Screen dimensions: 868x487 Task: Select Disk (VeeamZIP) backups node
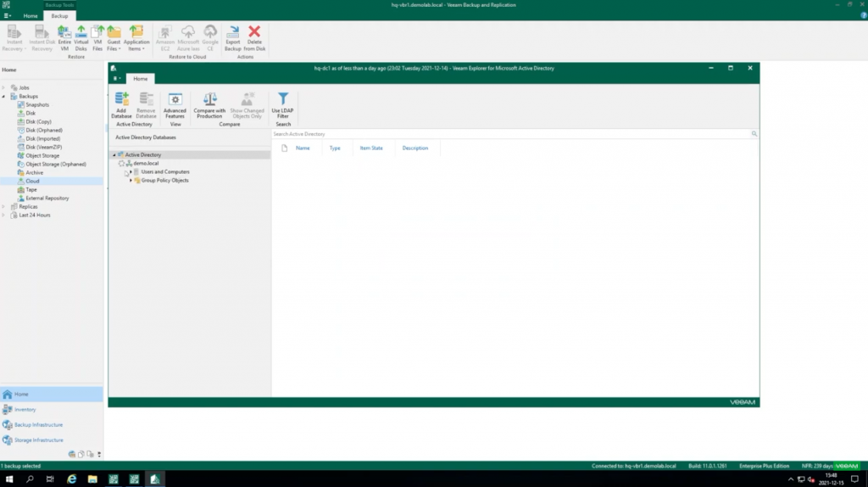pyautogui.click(x=44, y=148)
